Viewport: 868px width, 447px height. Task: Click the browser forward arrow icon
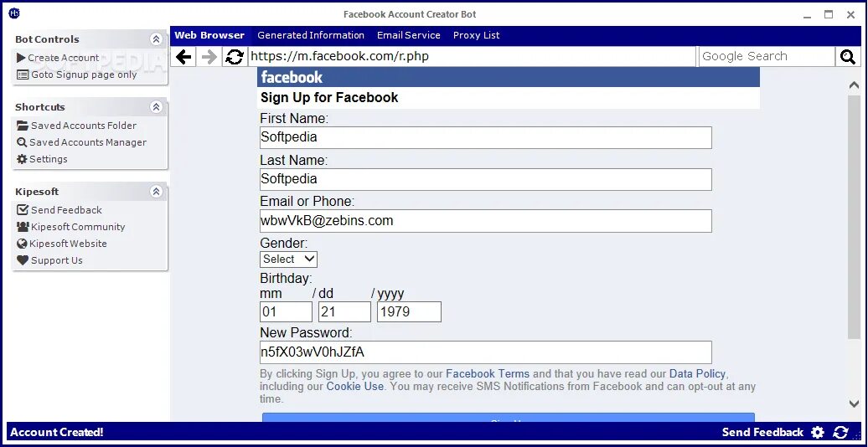click(x=209, y=56)
